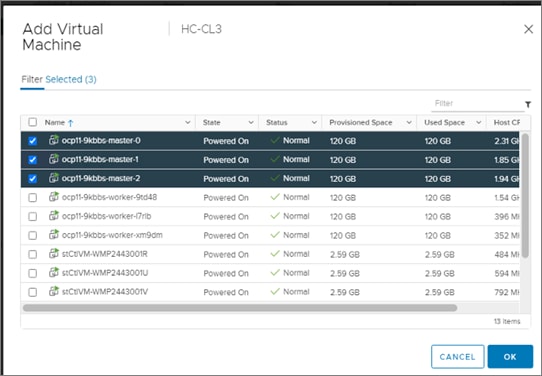
Task: Click VM icon for ocp11-9kbbs-worker-l7rlb
Action: 54,216
